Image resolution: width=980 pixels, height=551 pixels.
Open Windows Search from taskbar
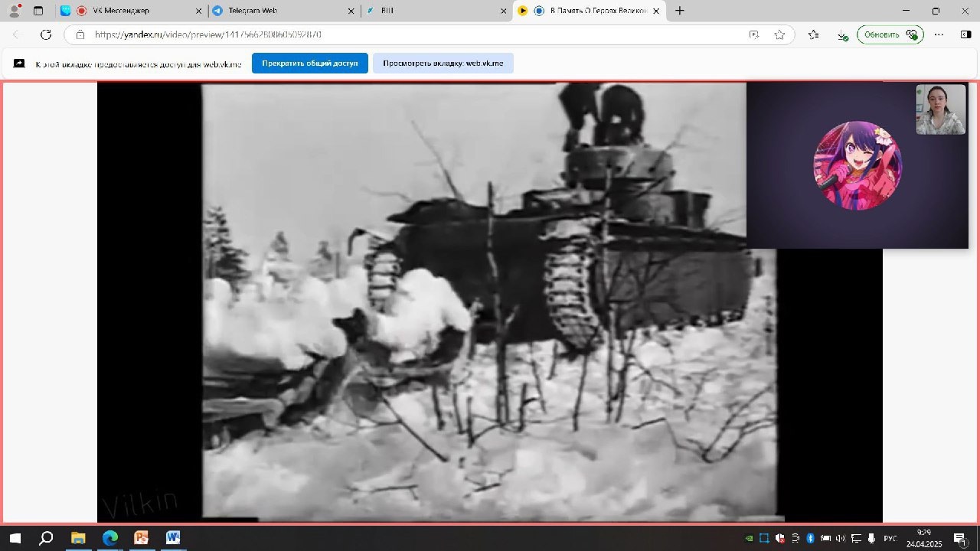pos(46,538)
